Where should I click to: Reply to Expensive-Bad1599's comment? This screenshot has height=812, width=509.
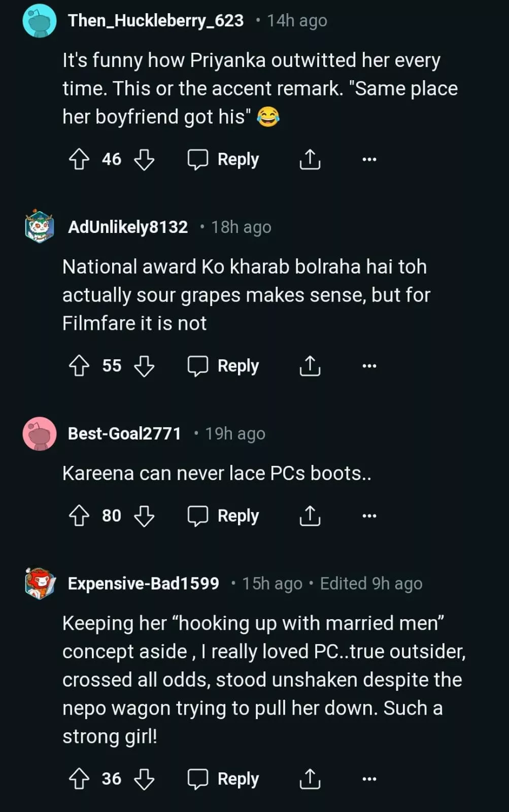[224, 779]
